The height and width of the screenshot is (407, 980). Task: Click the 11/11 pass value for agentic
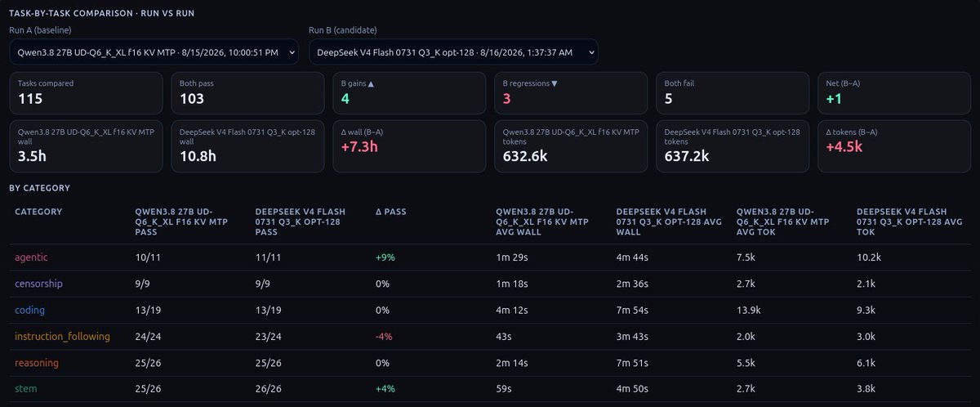268,257
